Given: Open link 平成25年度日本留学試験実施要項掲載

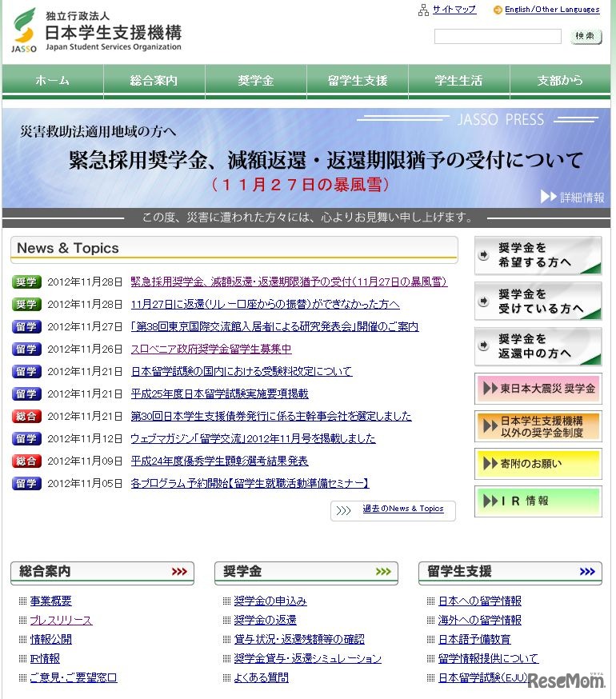Looking at the screenshot, I should [x=219, y=393].
